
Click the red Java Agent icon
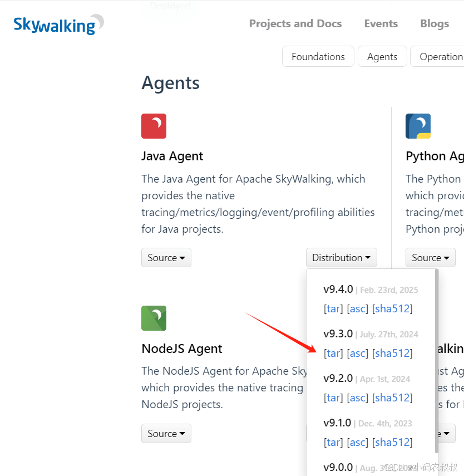click(154, 126)
